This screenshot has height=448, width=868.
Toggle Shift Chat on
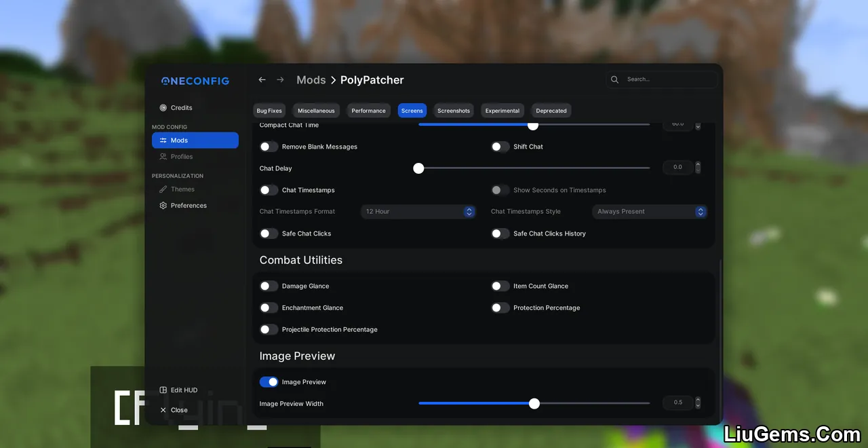pos(500,147)
